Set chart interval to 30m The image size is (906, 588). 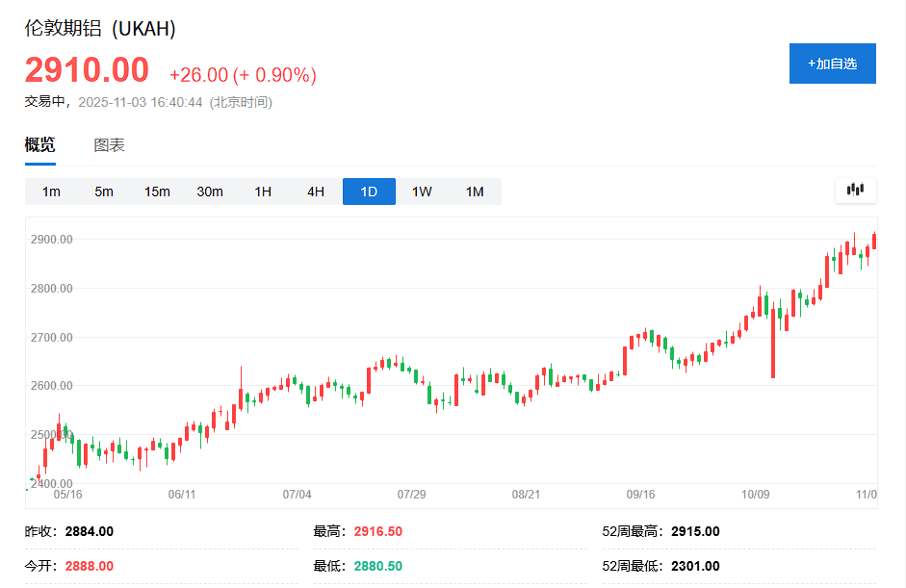210,192
